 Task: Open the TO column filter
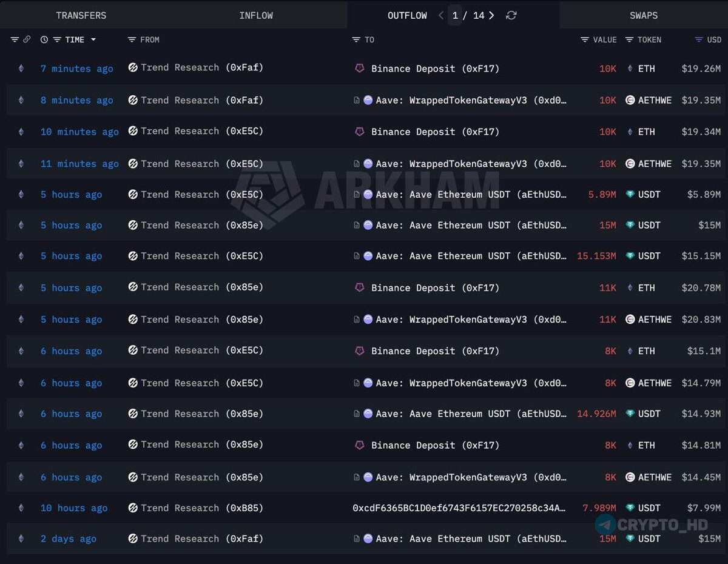click(356, 39)
